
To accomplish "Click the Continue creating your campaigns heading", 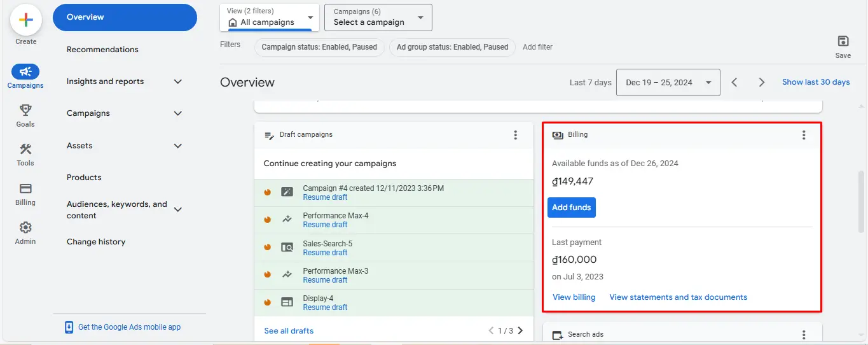I will click(330, 164).
